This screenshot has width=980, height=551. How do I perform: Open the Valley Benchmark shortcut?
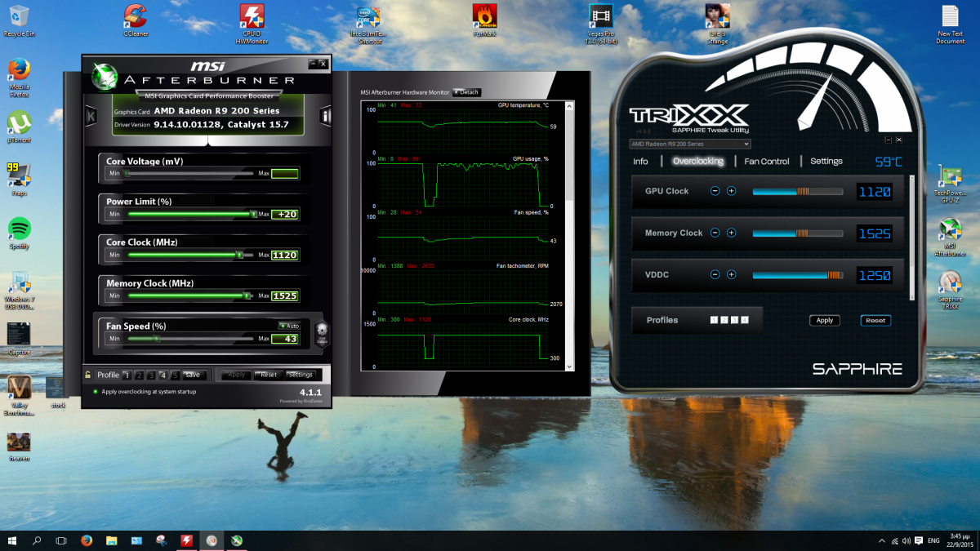pos(19,394)
